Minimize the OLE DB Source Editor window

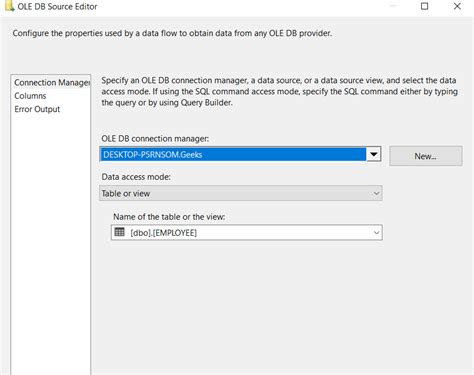(x=393, y=6)
